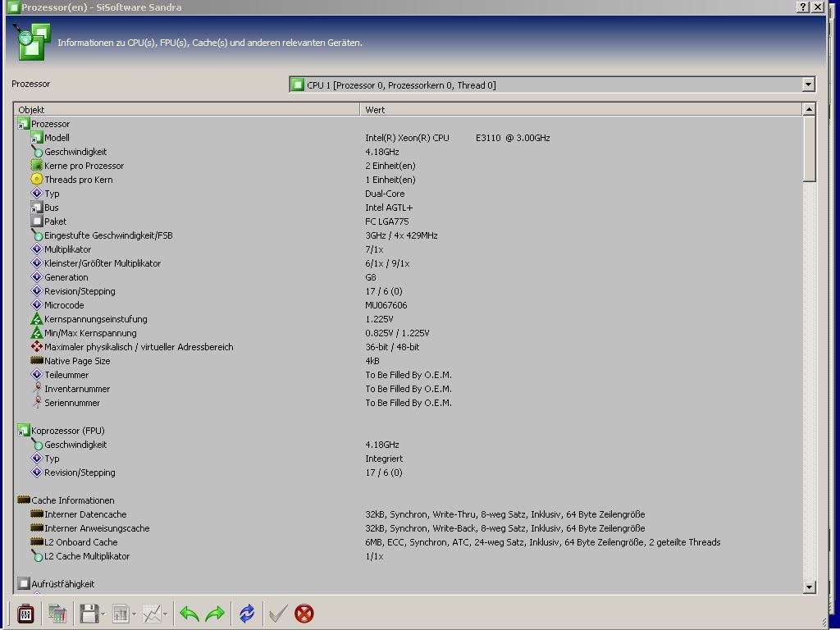Click the Sandra module icon in header

(32, 42)
